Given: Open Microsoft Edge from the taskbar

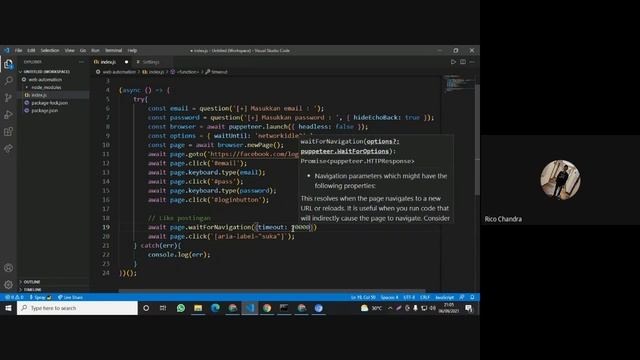Looking at the screenshot, I should [x=215, y=308].
